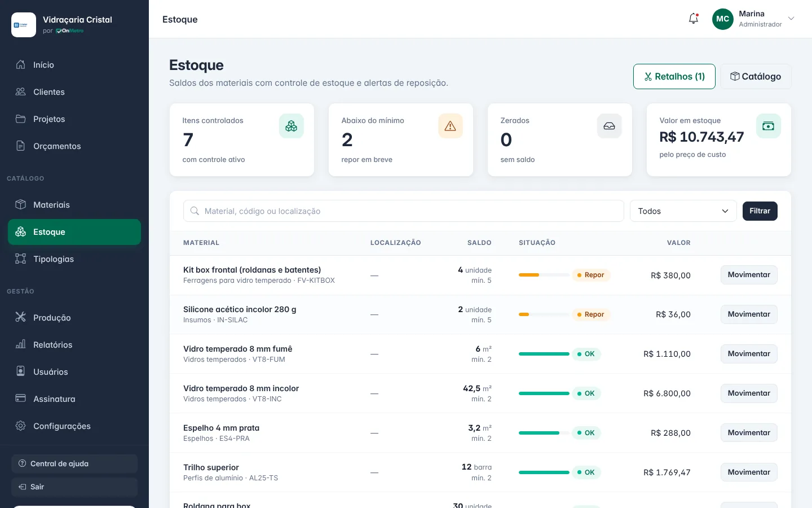Click the Vidraçaria Cristal logo icon
Screen dimensions: 812x508
pyautogui.click(x=24, y=25)
